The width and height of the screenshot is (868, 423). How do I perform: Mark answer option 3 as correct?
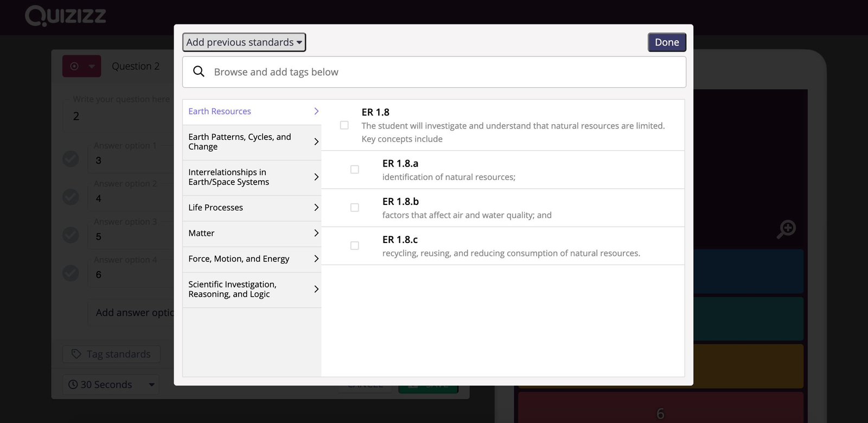pos(71,235)
